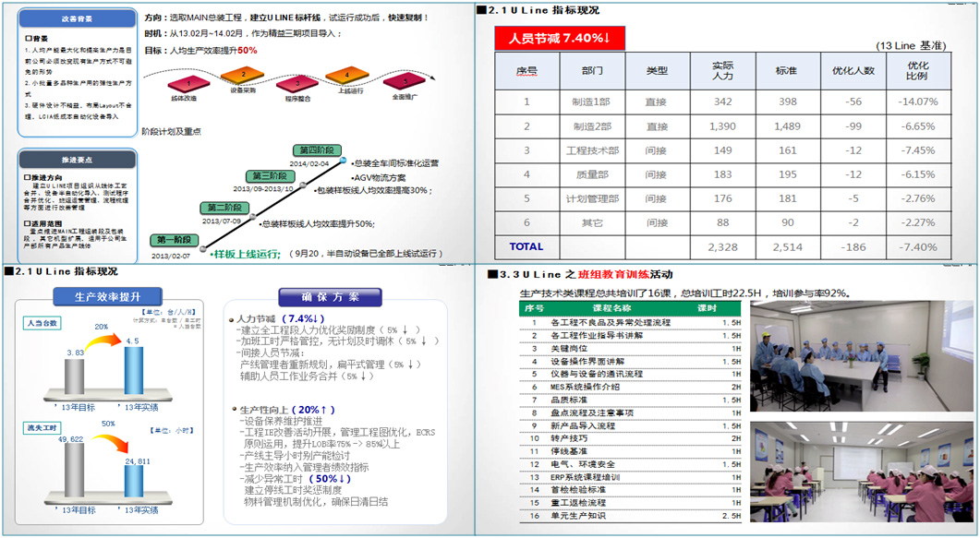Click the 推进要点 header pill

[77, 160]
